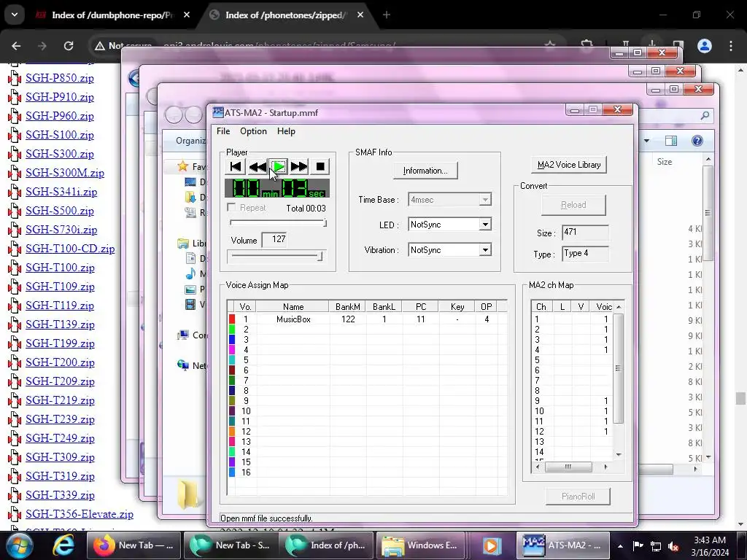
Task: Toggle the Explorer preview pane icon
Action: click(671, 141)
